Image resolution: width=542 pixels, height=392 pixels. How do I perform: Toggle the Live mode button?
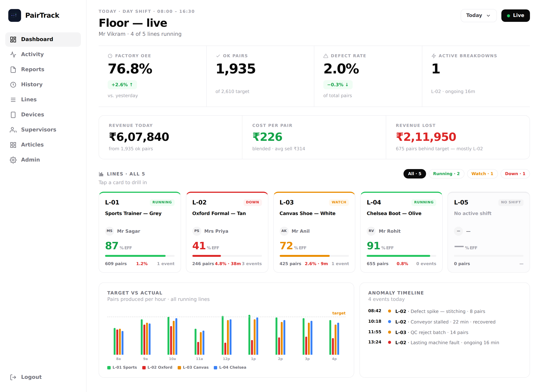515,16
